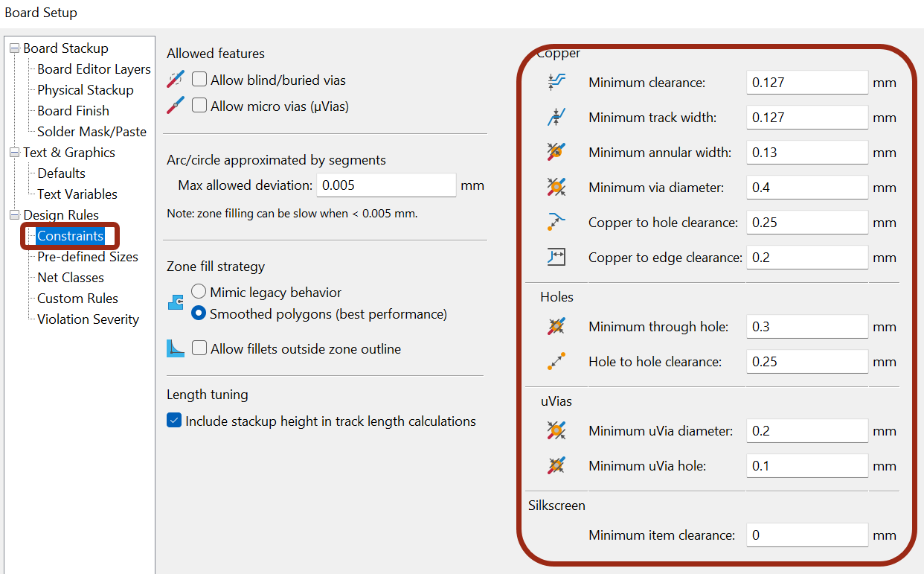Go to Violation Severity settings

coord(88,319)
